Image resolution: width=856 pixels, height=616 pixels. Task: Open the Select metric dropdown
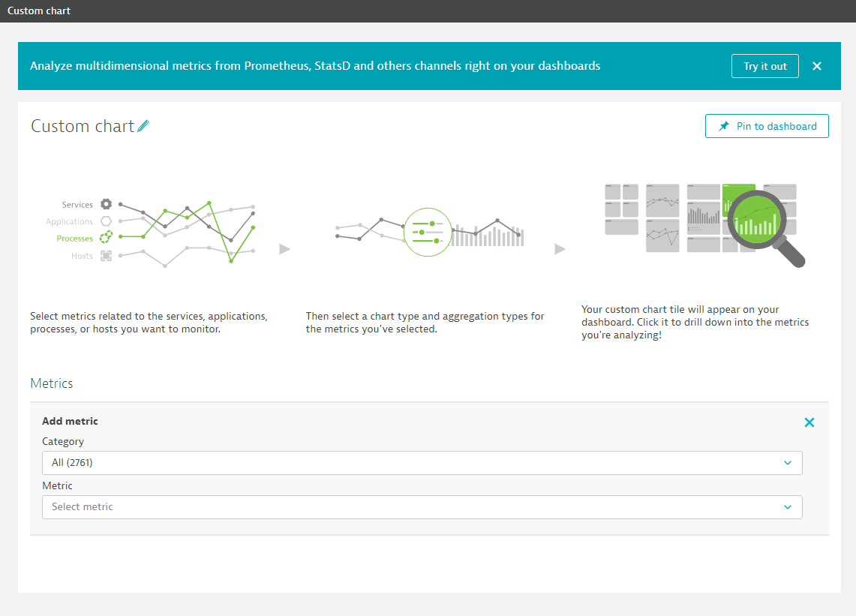click(x=422, y=506)
